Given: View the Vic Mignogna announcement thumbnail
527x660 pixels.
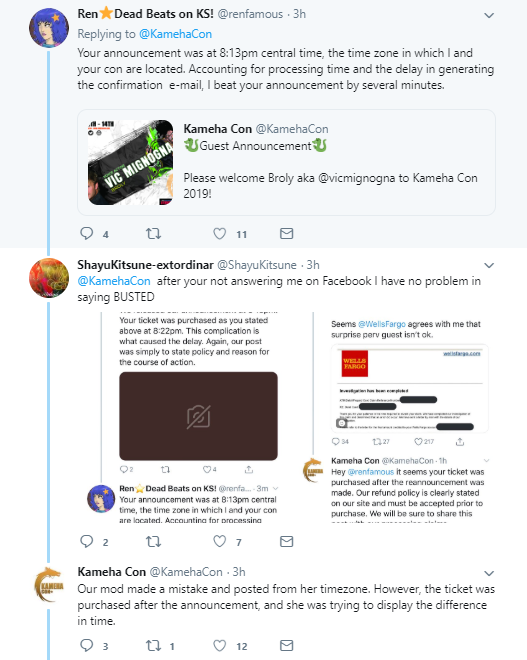Looking at the screenshot, I should tap(130, 162).
